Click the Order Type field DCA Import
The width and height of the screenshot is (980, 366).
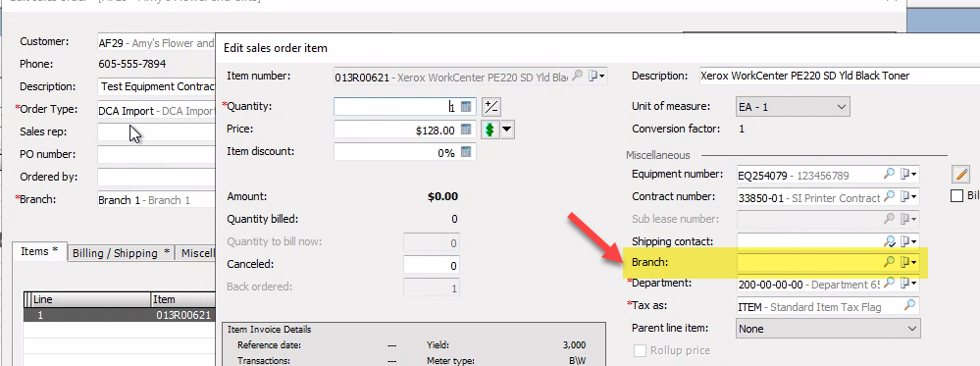click(x=156, y=111)
